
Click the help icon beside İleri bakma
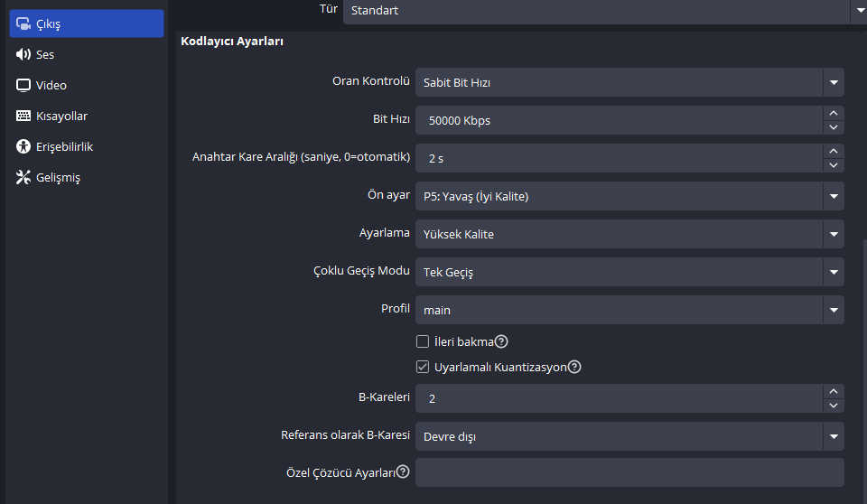pyautogui.click(x=502, y=342)
